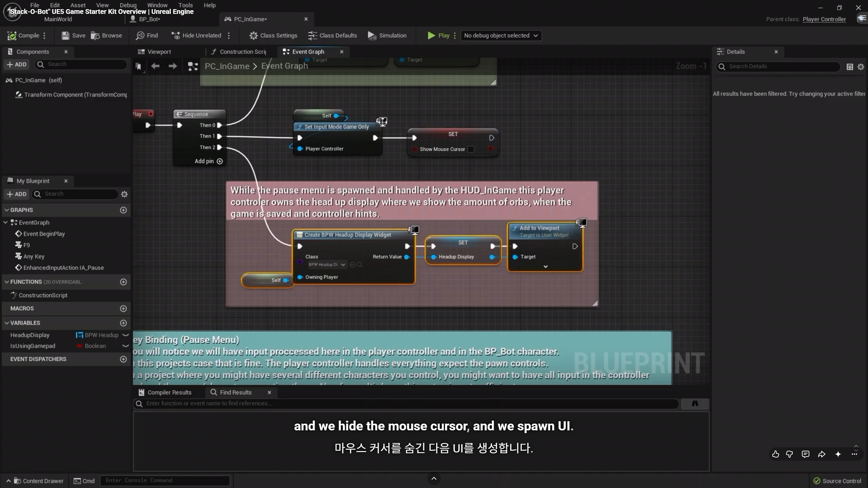Screen dimensions: 868x488
Task: Search in Details panel
Action: pos(778,67)
